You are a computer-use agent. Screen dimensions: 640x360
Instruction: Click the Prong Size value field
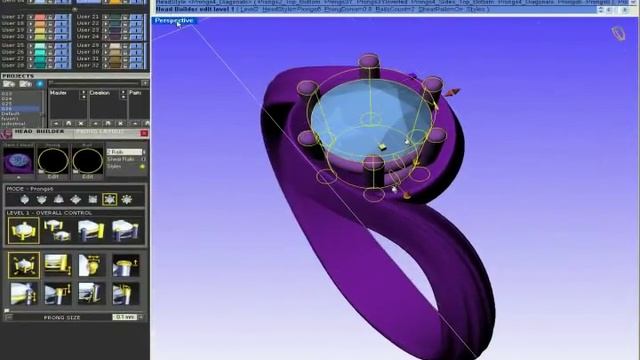pos(125,317)
